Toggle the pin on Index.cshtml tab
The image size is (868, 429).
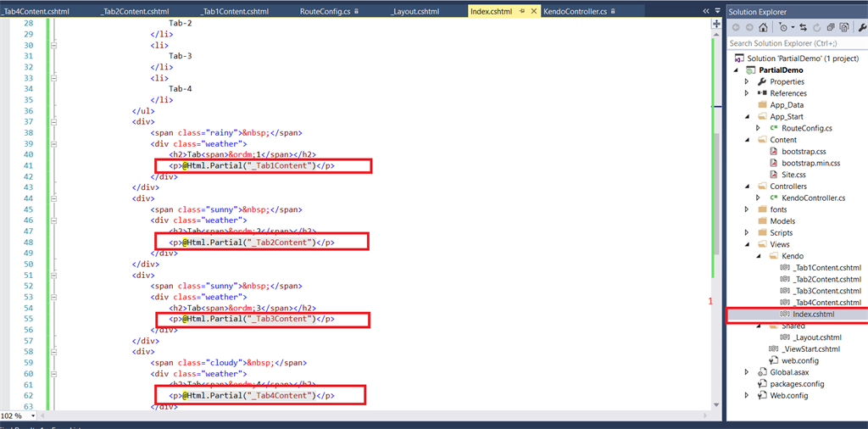pos(522,12)
